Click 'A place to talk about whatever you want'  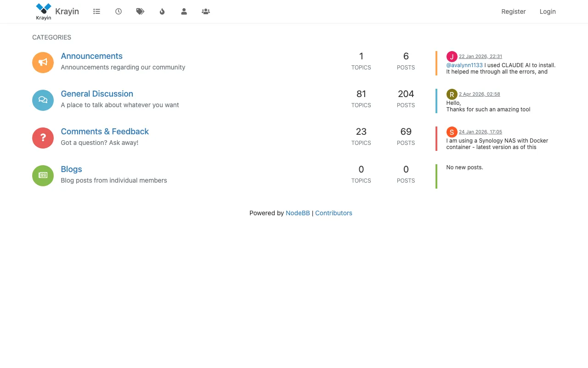120,105
